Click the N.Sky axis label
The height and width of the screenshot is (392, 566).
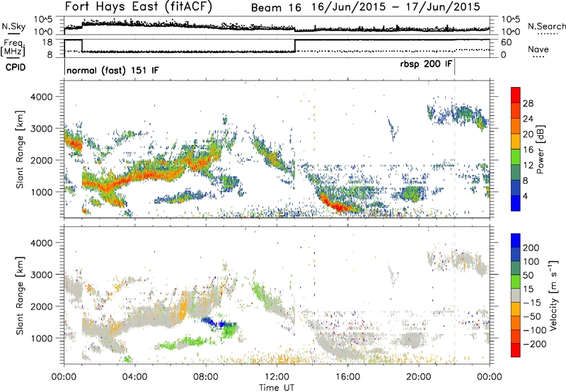(13, 26)
